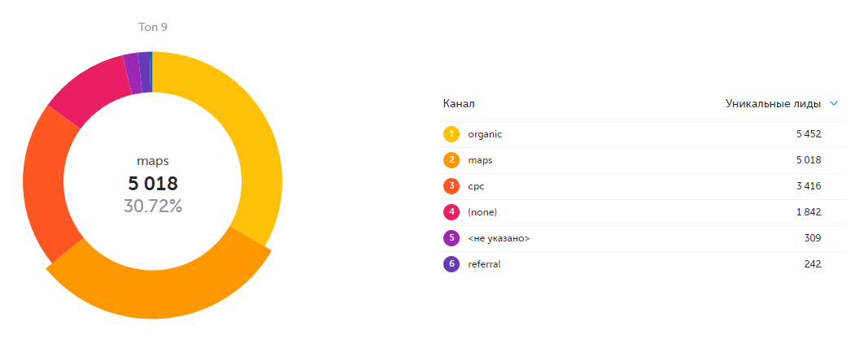Click the orange number 2 maps badge

coord(451,160)
